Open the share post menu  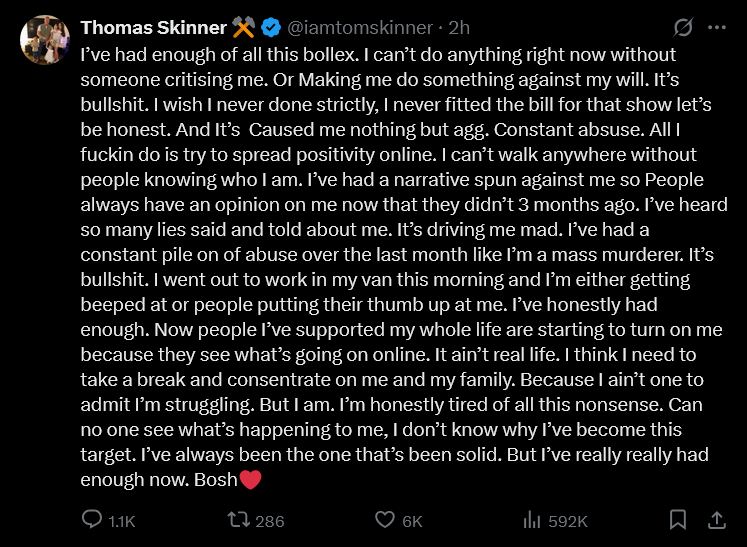[716, 520]
